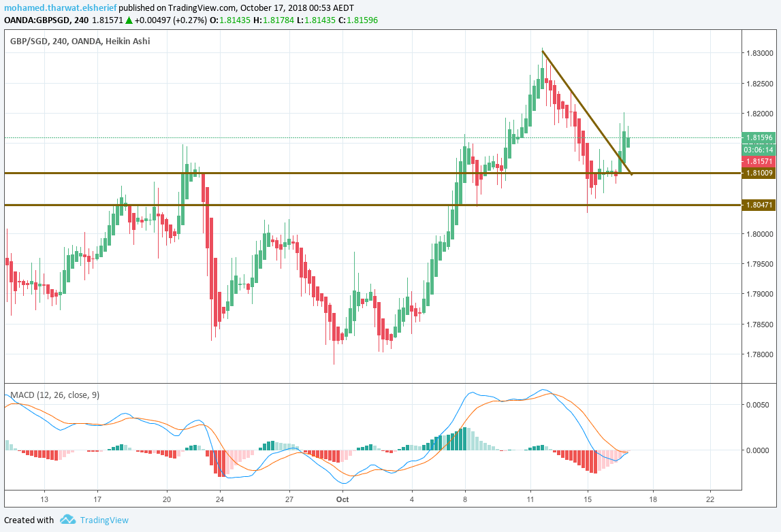Select the 1.81009 horizontal line label
This screenshot has height=532, width=781.
tap(759, 173)
